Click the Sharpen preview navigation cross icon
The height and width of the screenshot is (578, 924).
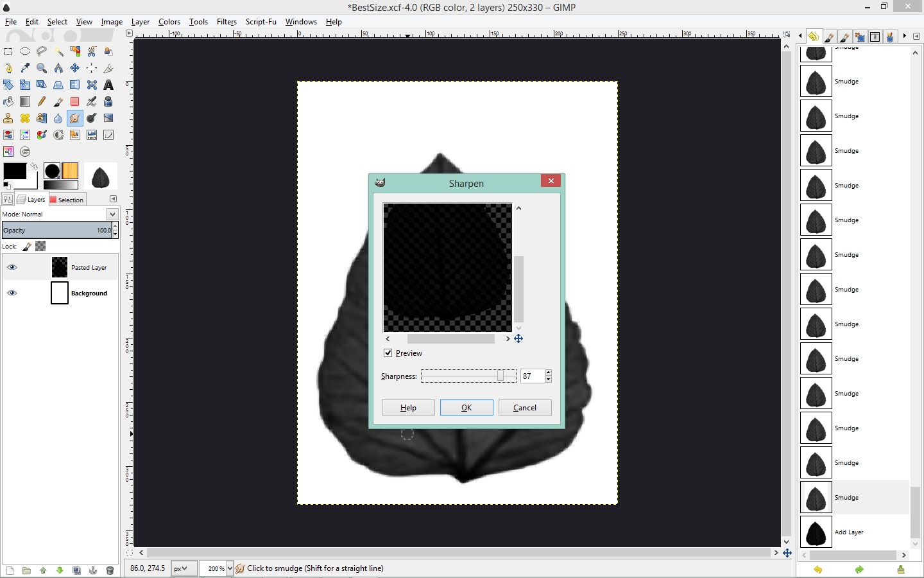[x=518, y=338]
